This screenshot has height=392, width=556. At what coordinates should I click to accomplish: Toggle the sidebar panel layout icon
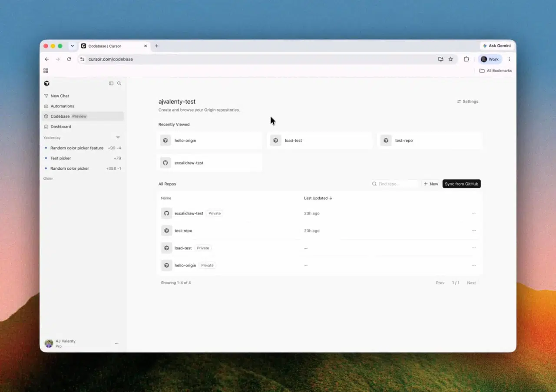[x=111, y=83]
